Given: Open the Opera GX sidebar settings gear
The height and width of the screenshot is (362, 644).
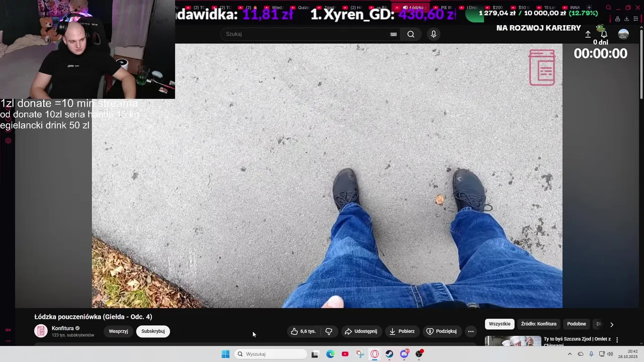Looking at the screenshot, I should click(8, 141).
